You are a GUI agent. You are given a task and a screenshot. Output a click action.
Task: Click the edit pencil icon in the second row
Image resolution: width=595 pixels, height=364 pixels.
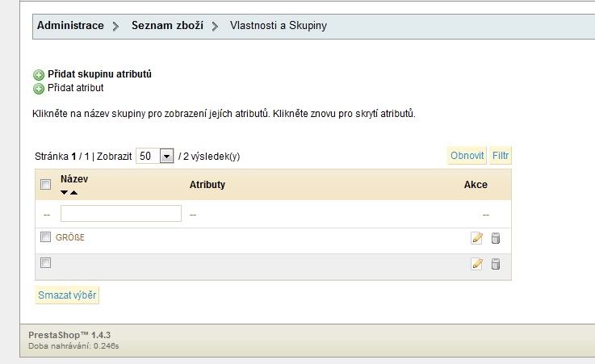coord(476,264)
